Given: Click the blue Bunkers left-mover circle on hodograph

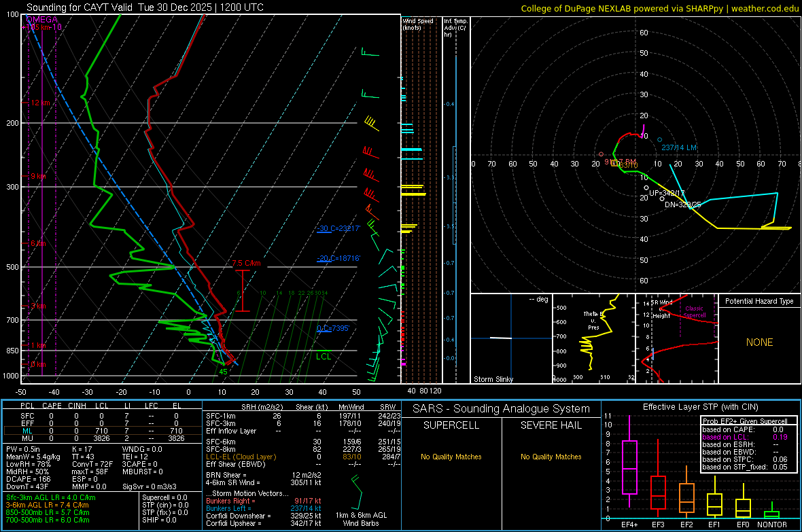Looking at the screenshot, I should click(x=659, y=140).
